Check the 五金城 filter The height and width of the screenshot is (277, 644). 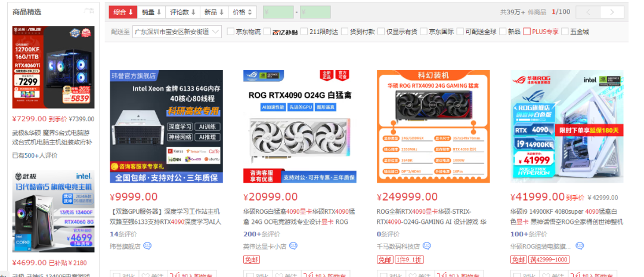click(565, 31)
